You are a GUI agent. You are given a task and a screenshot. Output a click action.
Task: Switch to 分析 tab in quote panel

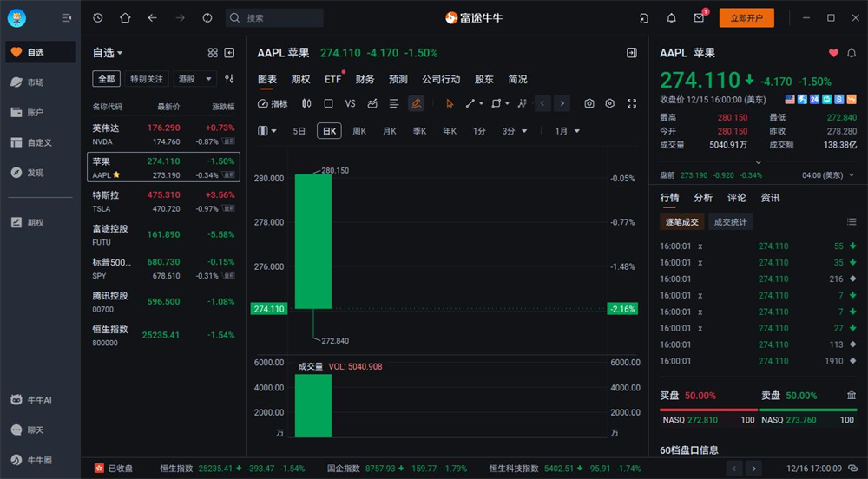[703, 198]
